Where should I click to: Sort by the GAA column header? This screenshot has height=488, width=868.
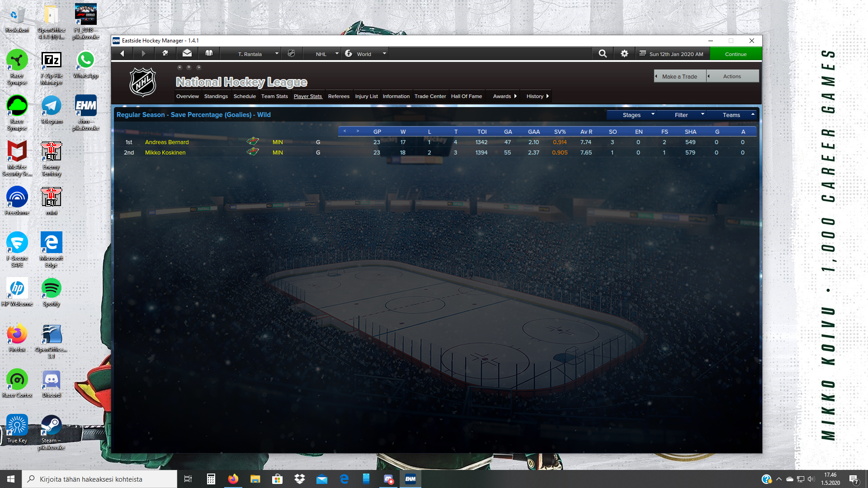tap(534, 131)
